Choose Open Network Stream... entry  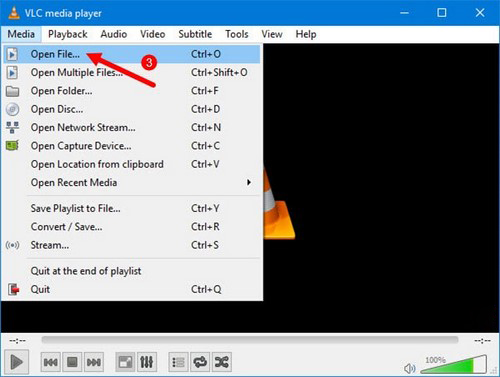pos(132,127)
